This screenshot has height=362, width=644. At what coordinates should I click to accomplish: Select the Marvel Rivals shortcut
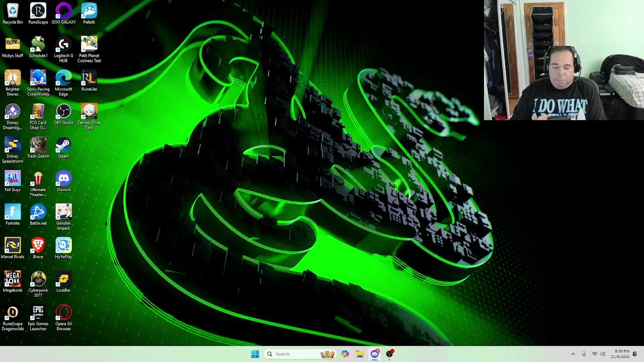pos(13,248)
